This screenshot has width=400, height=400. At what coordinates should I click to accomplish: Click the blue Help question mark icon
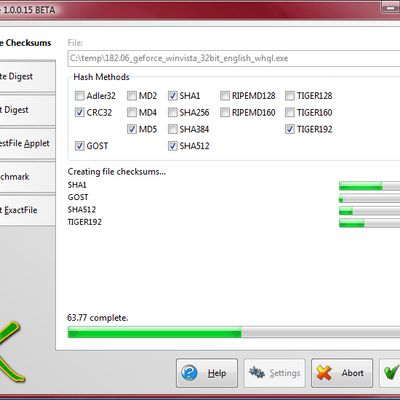coord(189,373)
